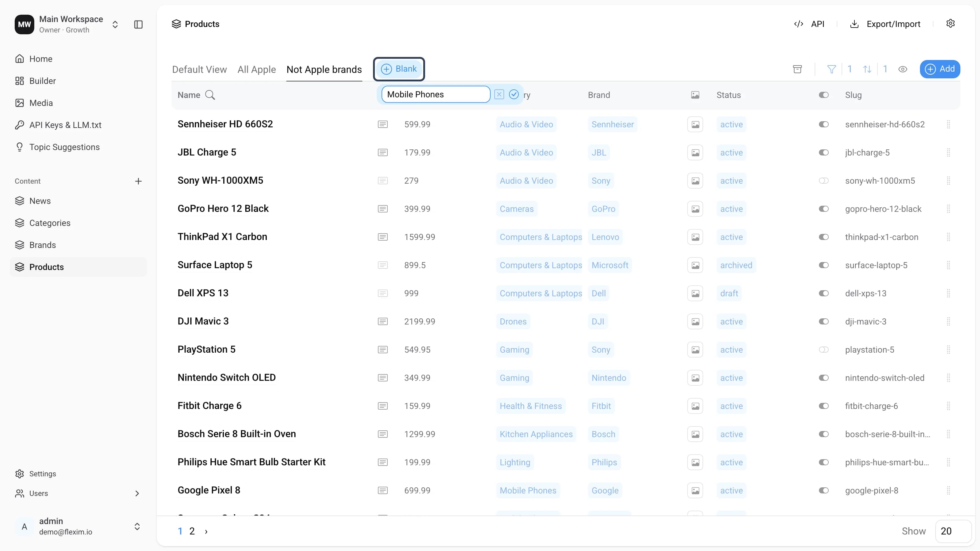Open the Show rows-per-page selector
The image size is (980, 551).
(953, 531)
